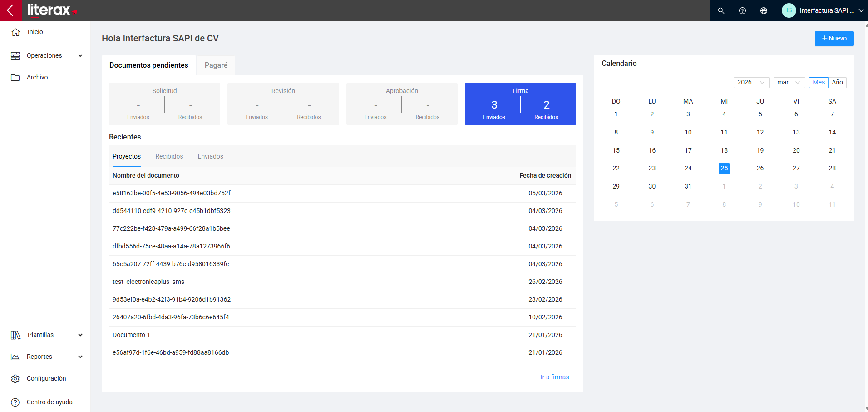The height and width of the screenshot is (412, 868).
Task: Select day 28 in calendar
Action: [832, 168]
